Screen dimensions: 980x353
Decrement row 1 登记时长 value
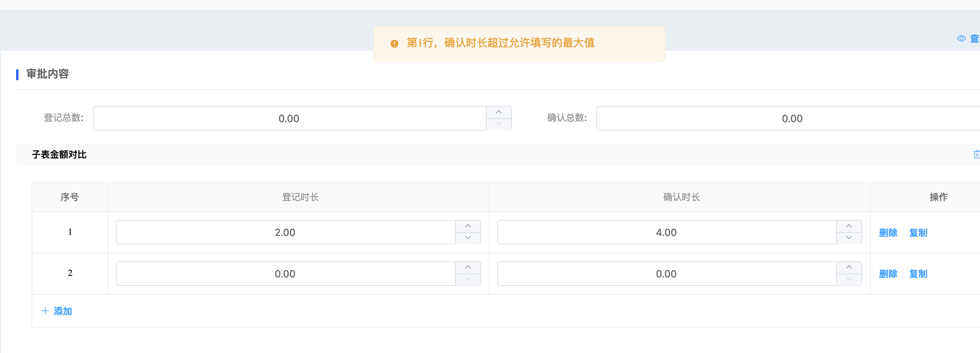[468, 238]
